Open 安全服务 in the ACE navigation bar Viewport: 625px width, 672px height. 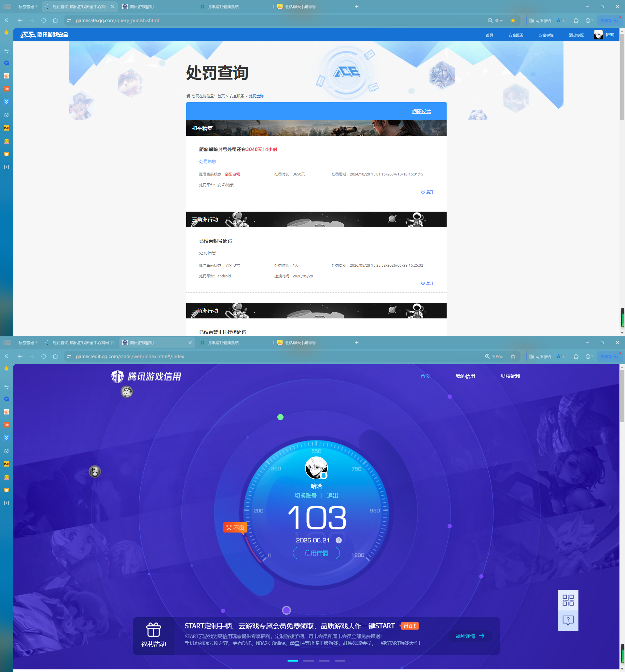pyautogui.click(x=516, y=35)
